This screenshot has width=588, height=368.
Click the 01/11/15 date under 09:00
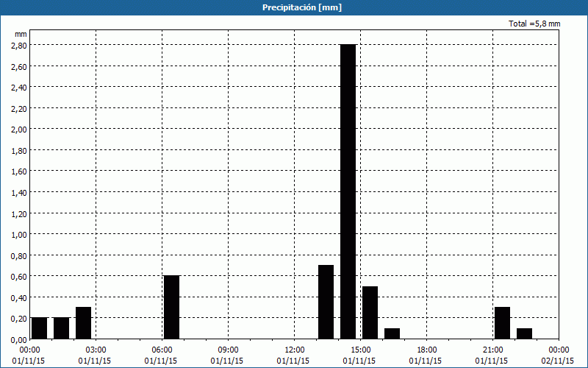pyautogui.click(x=227, y=361)
